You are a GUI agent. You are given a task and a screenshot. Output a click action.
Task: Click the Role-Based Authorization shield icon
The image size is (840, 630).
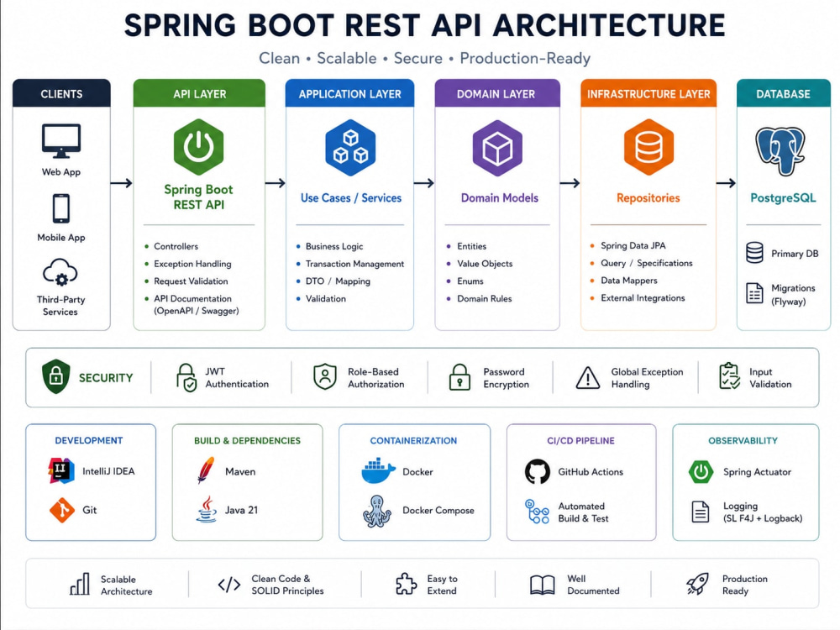[324, 376]
